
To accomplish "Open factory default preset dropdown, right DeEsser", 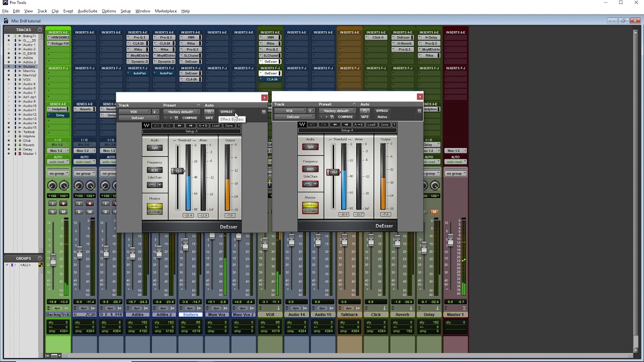I will coord(337,111).
